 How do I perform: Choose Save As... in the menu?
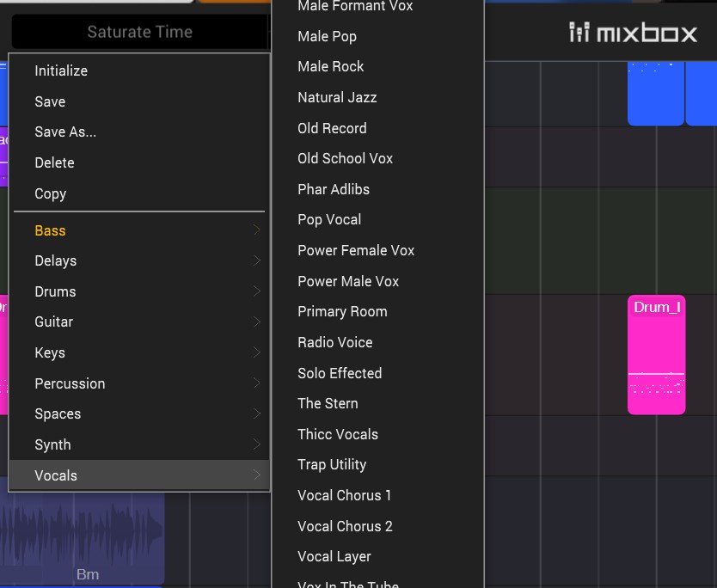click(65, 132)
